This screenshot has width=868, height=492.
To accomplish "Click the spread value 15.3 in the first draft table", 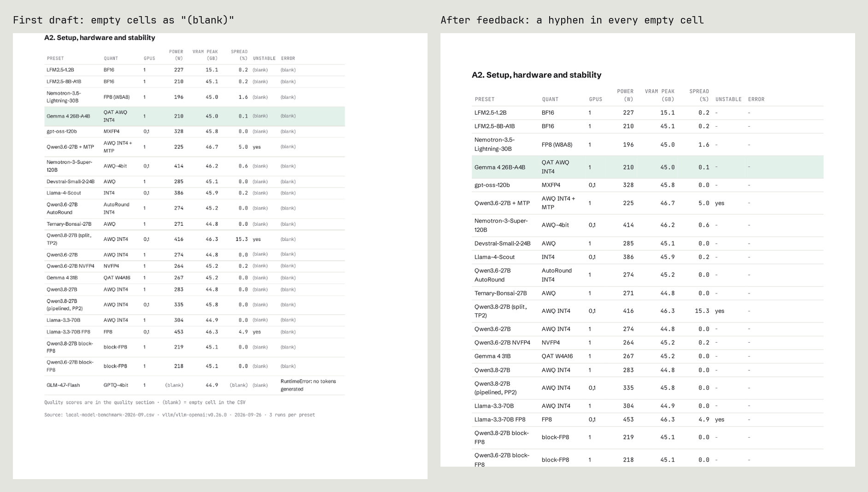I will (x=241, y=240).
